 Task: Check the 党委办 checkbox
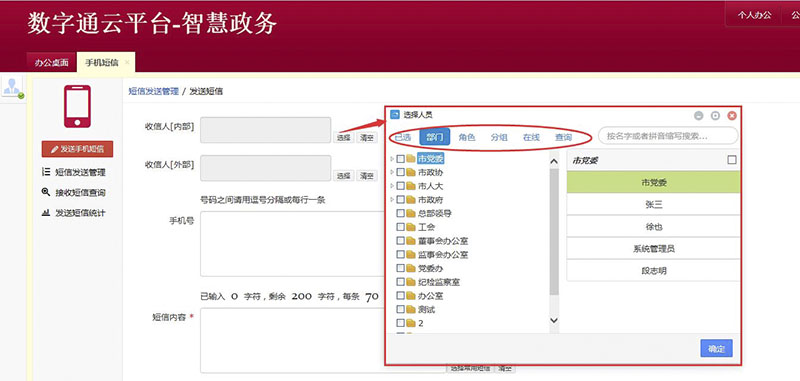pos(401,268)
